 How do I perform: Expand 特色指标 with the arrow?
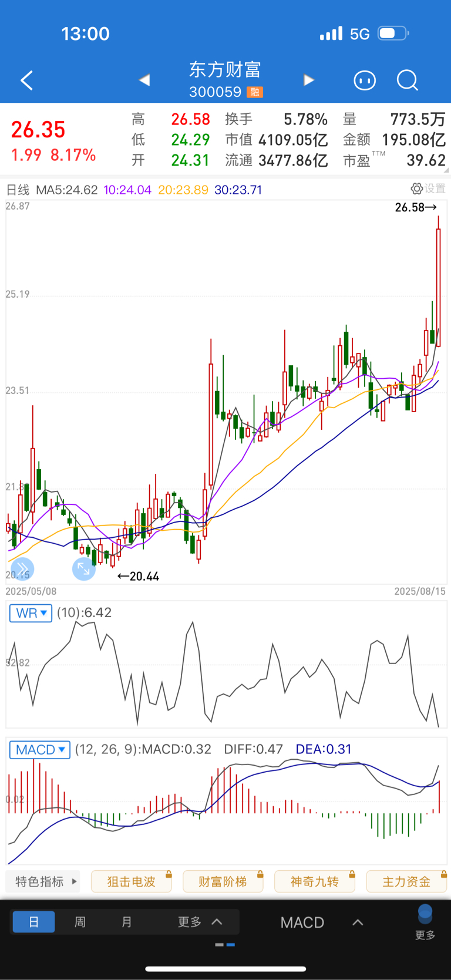[x=74, y=881]
